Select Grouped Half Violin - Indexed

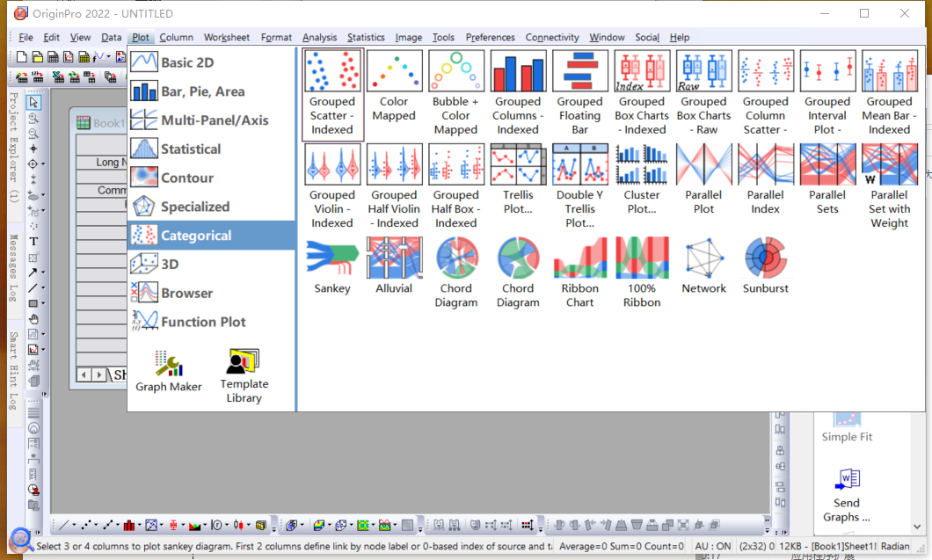pyautogui.click(x=394, y=186)
